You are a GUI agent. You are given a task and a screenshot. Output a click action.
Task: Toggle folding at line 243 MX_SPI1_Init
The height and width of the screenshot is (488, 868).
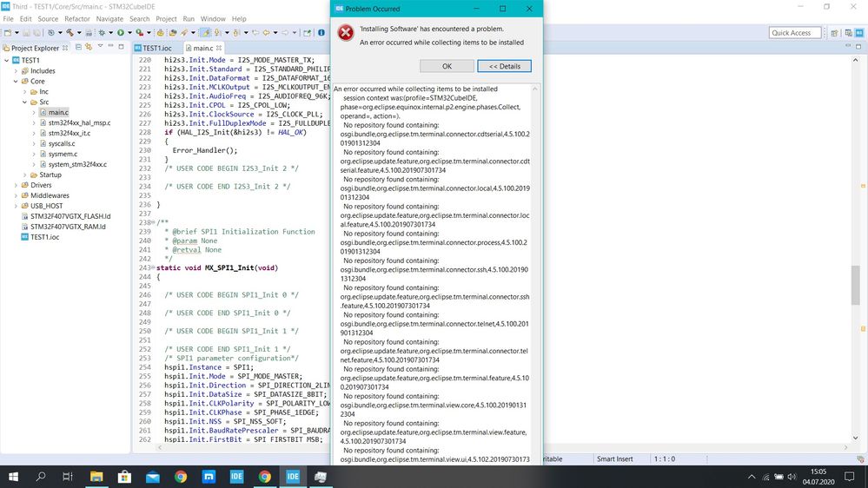tap(153, 267)
